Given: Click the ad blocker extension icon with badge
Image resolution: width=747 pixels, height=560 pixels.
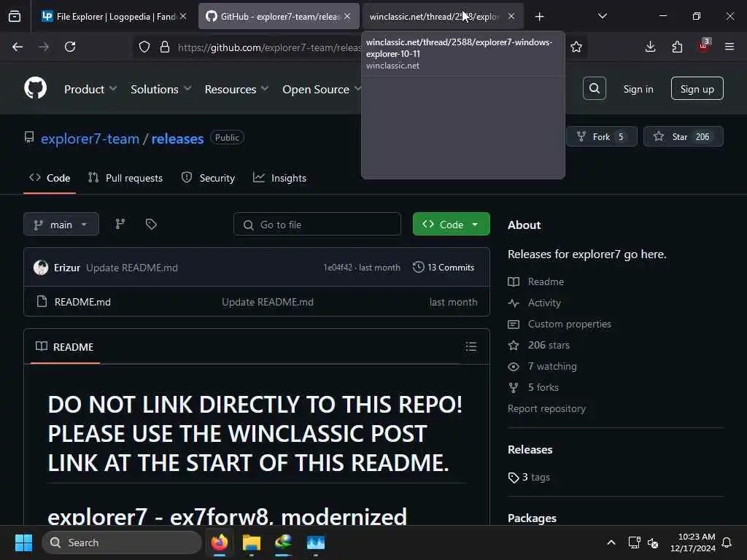Looking at the screenshot, I should [704, 46].
